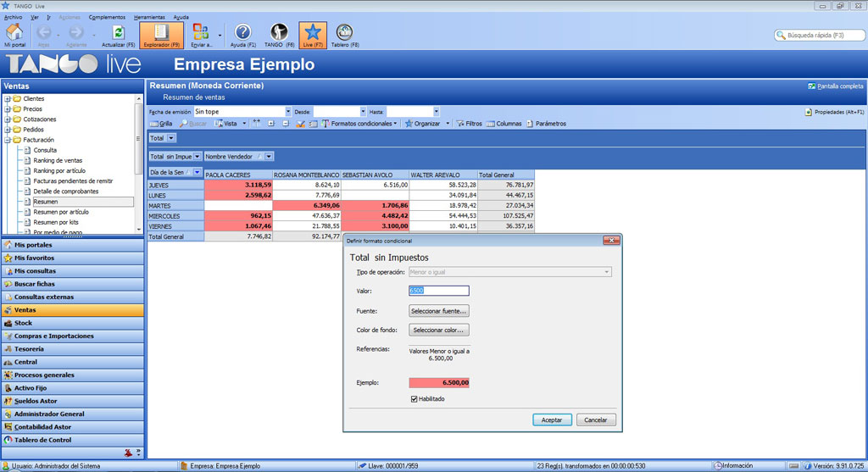
Task: Open the Ayuda menu
Action: 181,17
